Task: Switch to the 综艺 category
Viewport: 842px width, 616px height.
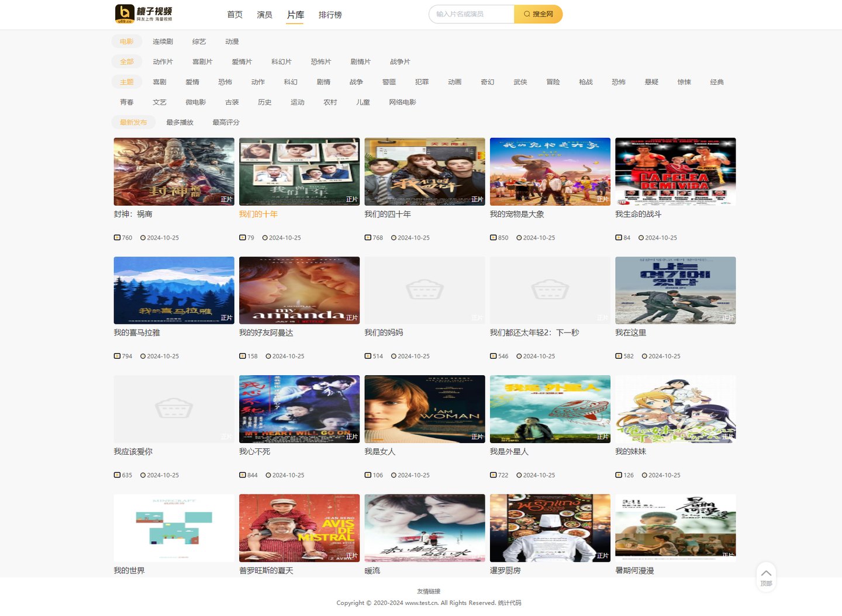Action: (199, 41)
